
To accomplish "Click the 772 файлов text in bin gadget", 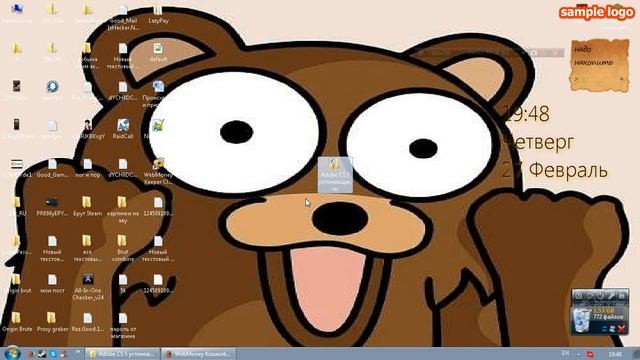I will (x=608, y=317).
